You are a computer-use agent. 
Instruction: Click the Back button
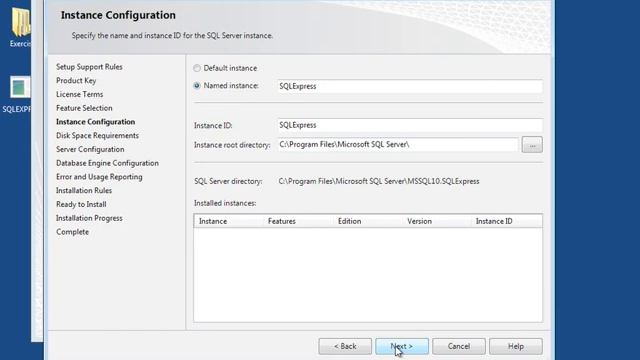pyautogui.click(x=345, y=346)
